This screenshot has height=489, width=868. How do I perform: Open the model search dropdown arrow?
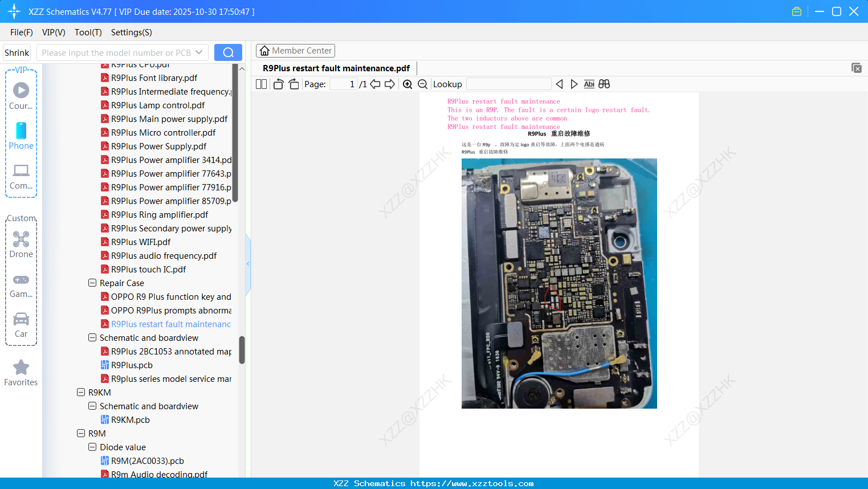tap(200, 52)
